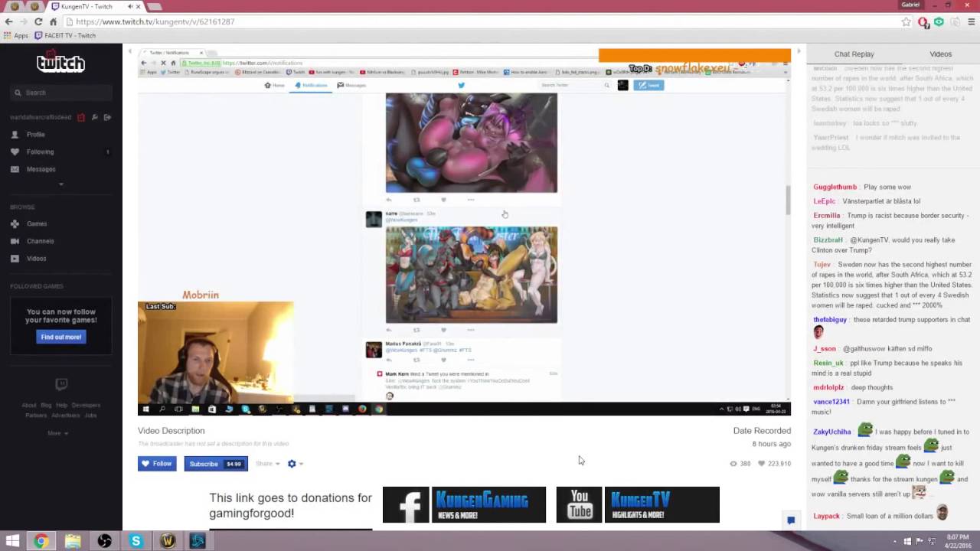Open Skype from the taskbar
The height and width of the screenshot is (551, 980).
click(x=136, y=541)
